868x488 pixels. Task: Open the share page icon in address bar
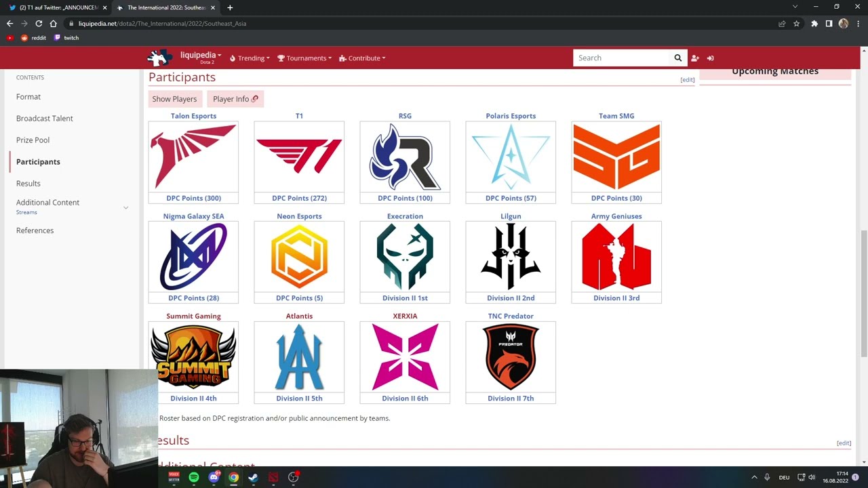pyautogui.click(x=782, y=24)
